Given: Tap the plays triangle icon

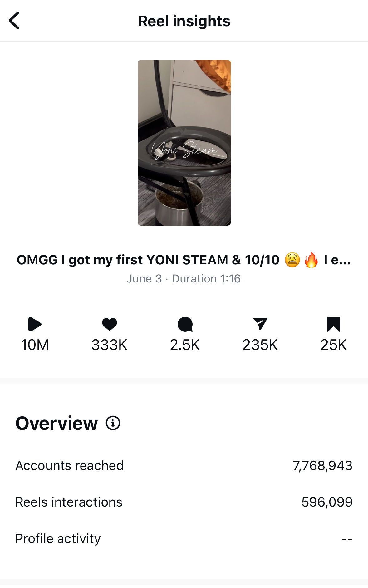Looking at the screenshot, I should tap(35, 324).
